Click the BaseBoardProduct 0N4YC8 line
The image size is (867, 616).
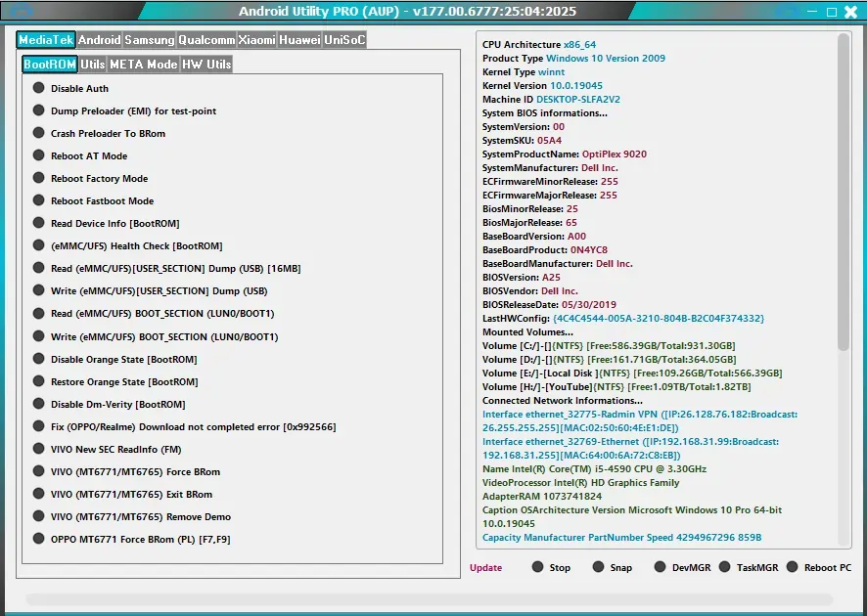pos(545,249)
